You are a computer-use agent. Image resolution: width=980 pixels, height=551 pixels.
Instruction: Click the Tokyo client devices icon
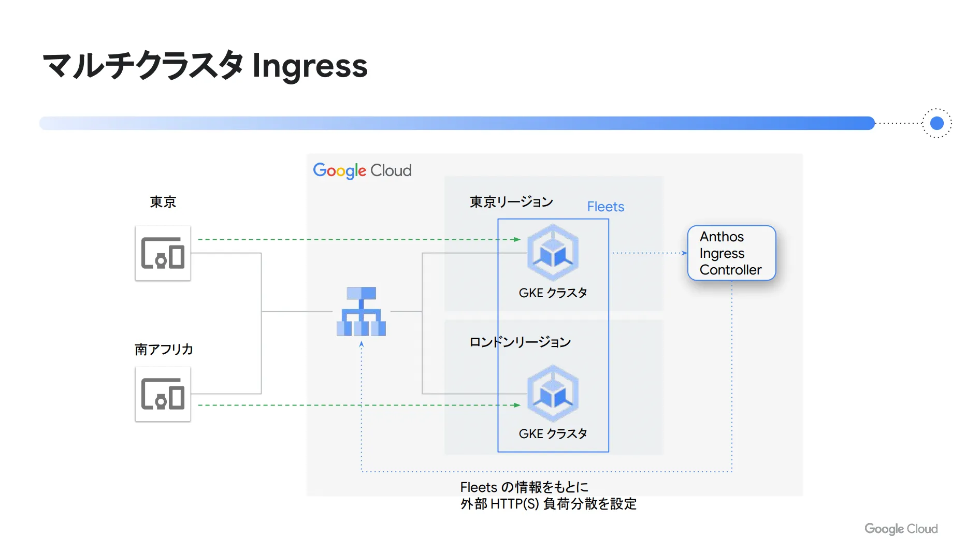(x=163, y=253)
